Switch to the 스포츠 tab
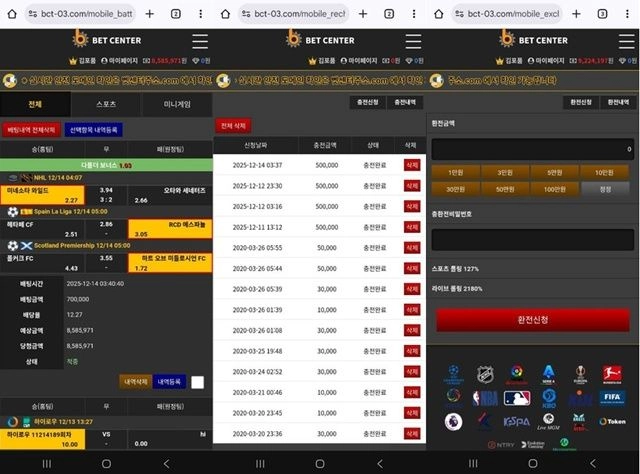 click(106, 105)
